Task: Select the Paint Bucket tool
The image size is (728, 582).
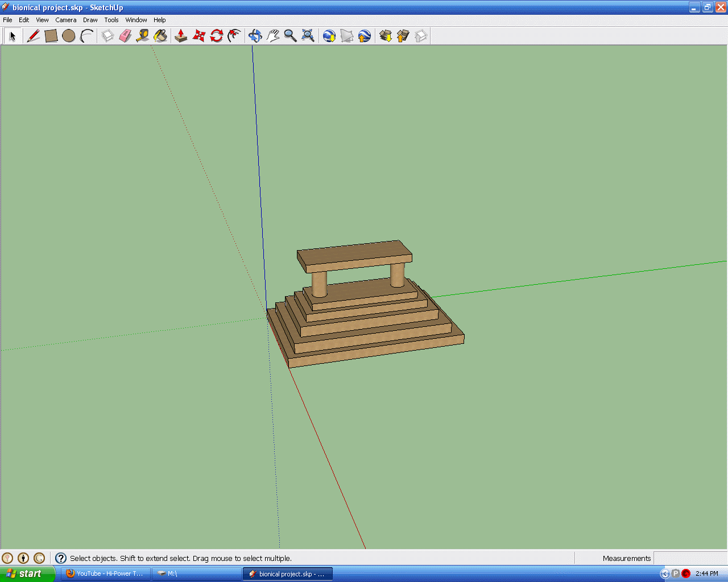Action: [x=160, y=36]
